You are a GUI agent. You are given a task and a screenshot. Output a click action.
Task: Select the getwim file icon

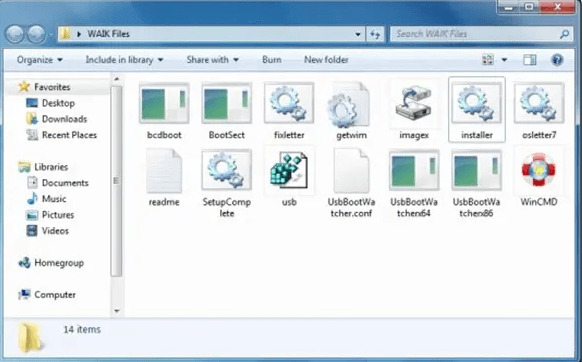point(349,105)
